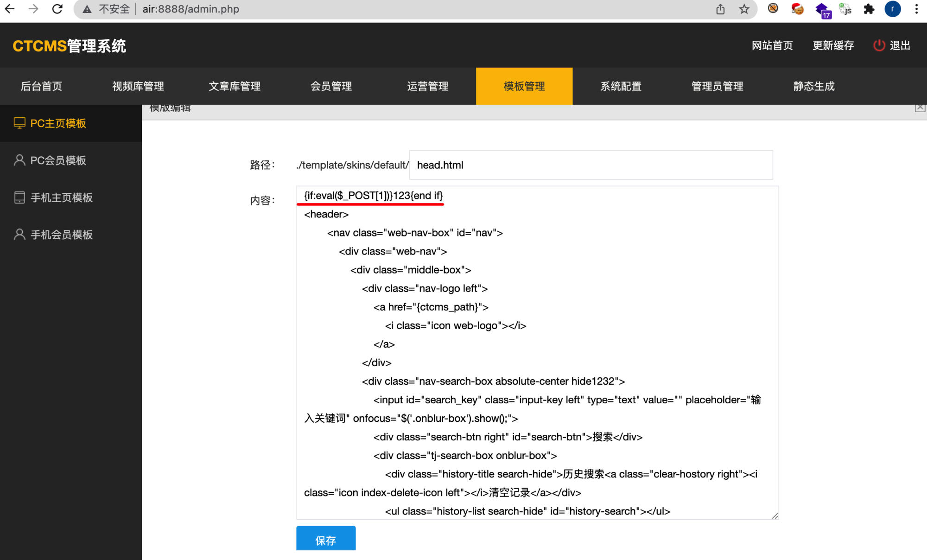Click the browser profile avatar
This screenshot has width=927, height=560.
893,9
